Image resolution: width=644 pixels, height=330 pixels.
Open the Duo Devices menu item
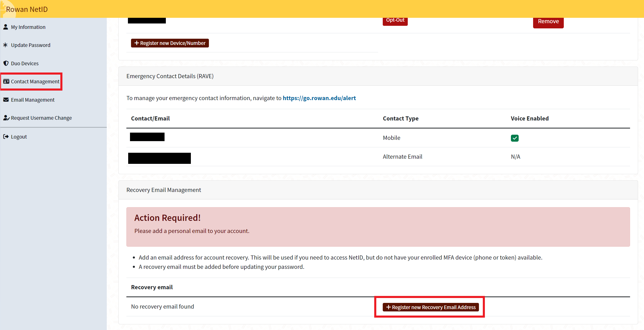coord(25,63)
